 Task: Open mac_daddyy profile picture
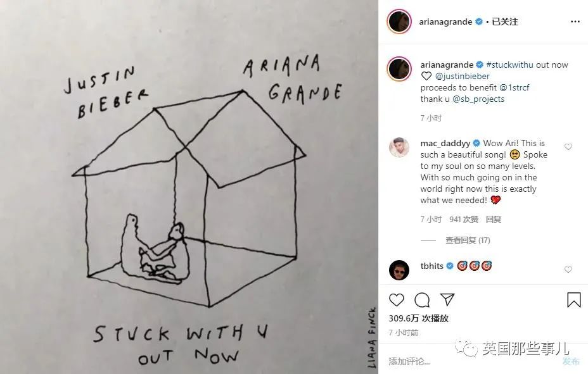pyautogui.click(x=399, y=147)
